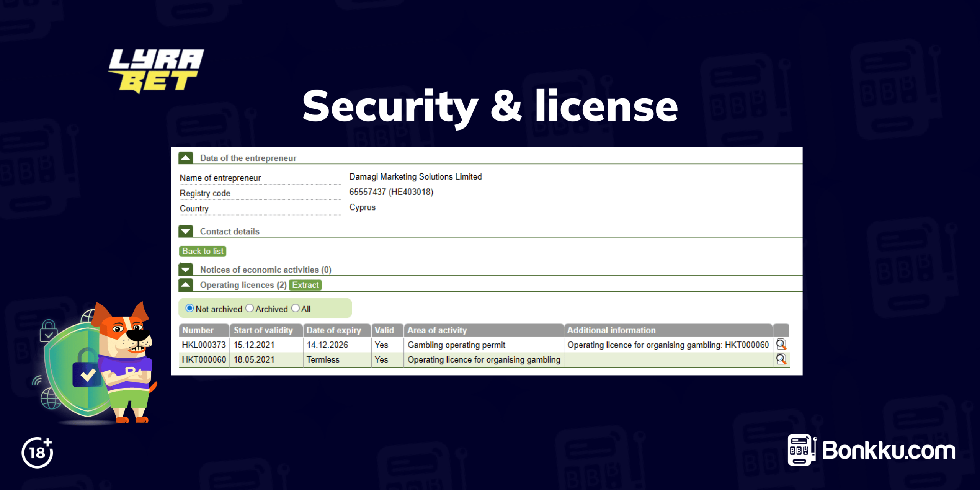Sort by the Number column header
The width and height of the screenshot is (980, 490).
pos(204,330)
